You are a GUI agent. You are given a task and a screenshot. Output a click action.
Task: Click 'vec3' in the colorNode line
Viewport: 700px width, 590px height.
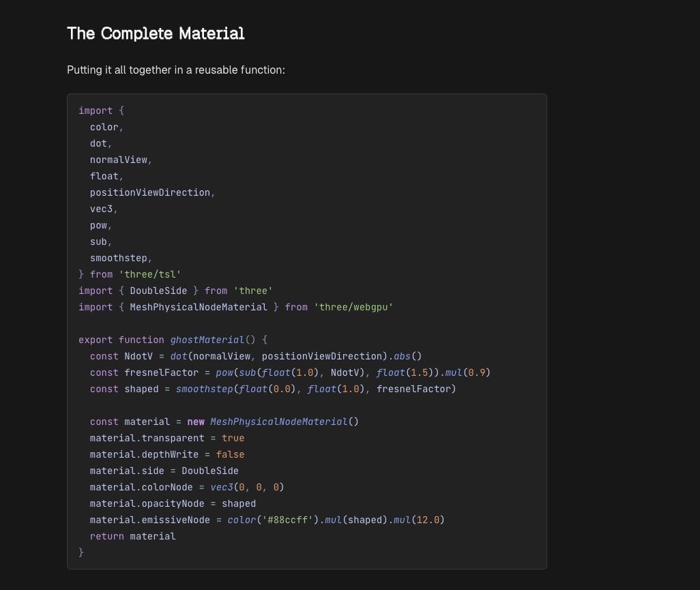pos(222,488)
